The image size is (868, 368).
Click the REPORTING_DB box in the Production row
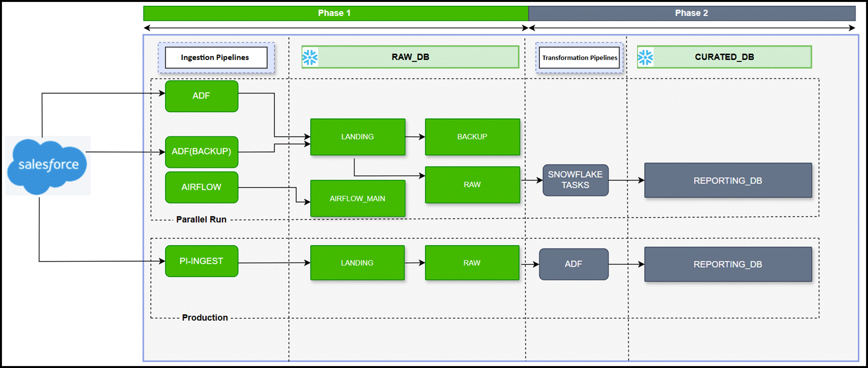(727, 264)
